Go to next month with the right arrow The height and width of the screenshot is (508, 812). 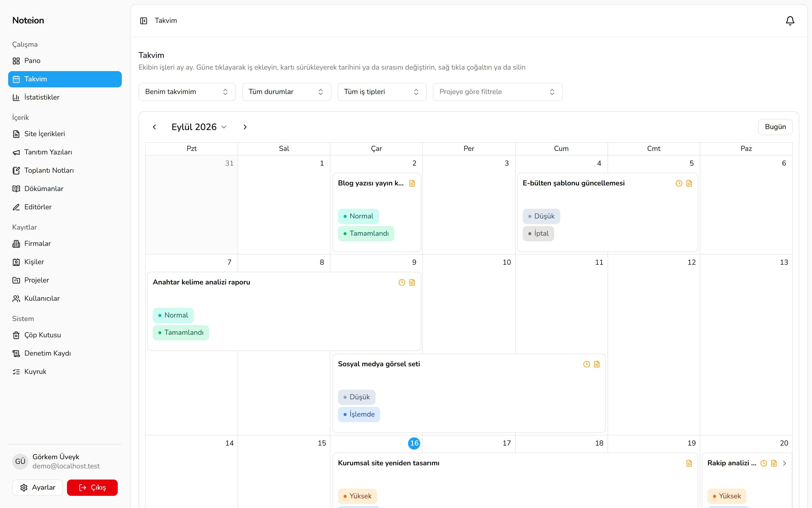click(x=245, y=127)
